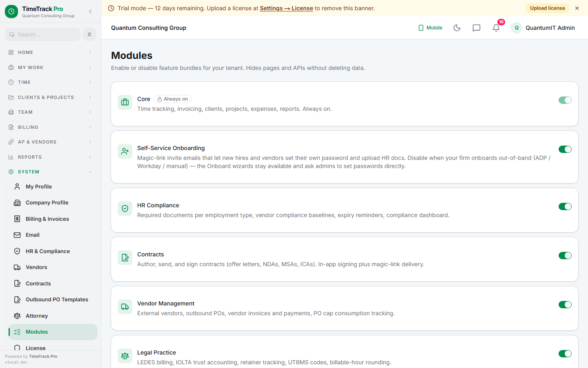Toggle the Contracts module switch

[x=565, y=256]
